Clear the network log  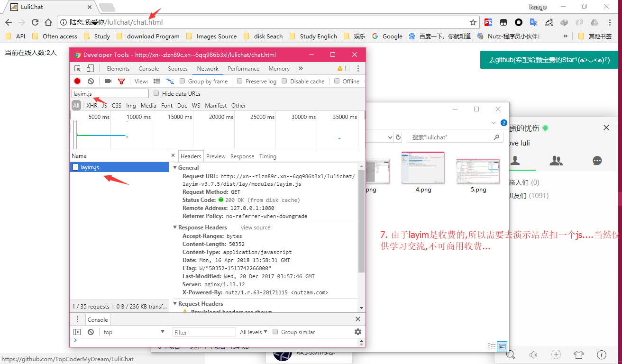91,82
